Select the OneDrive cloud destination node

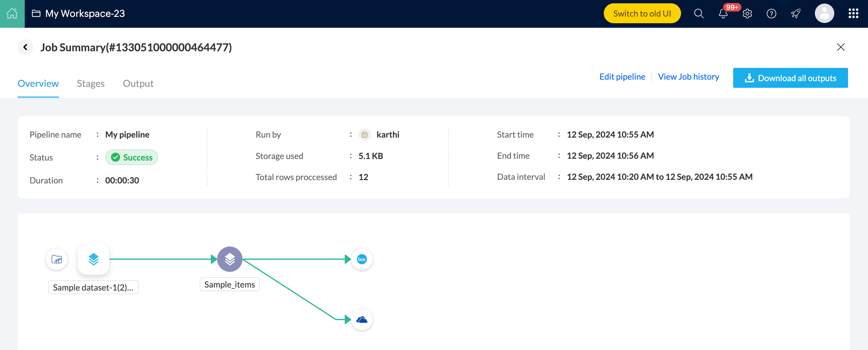[362, 319]
